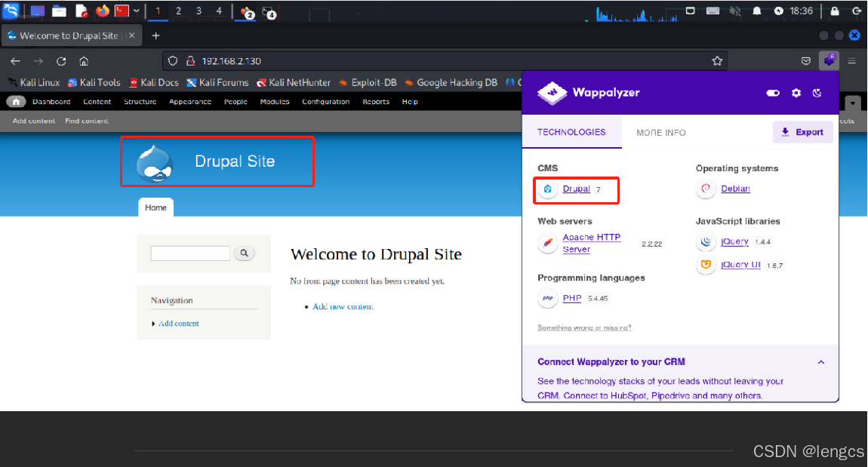Open the red terminal launcher icon
868x467 pixels.
pos(122,11)
